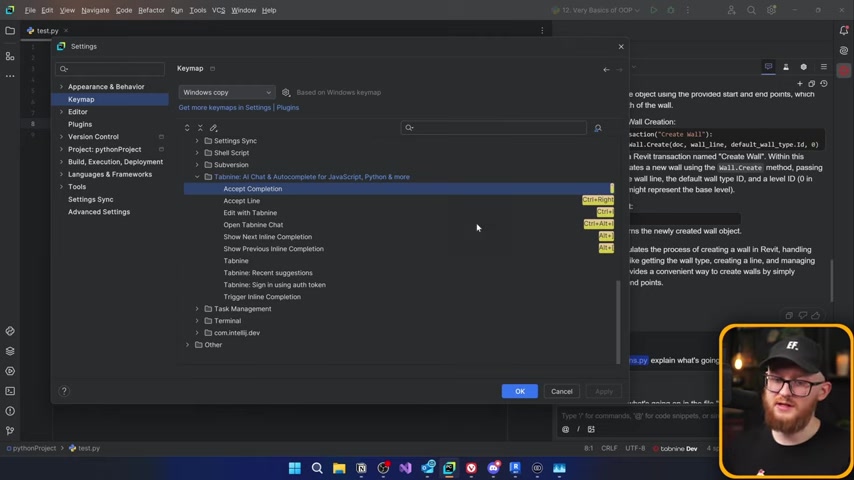This screenshot has height=480, width=854.
Task: Expand the Other folder in keymap tree
Action: (187, 345)
